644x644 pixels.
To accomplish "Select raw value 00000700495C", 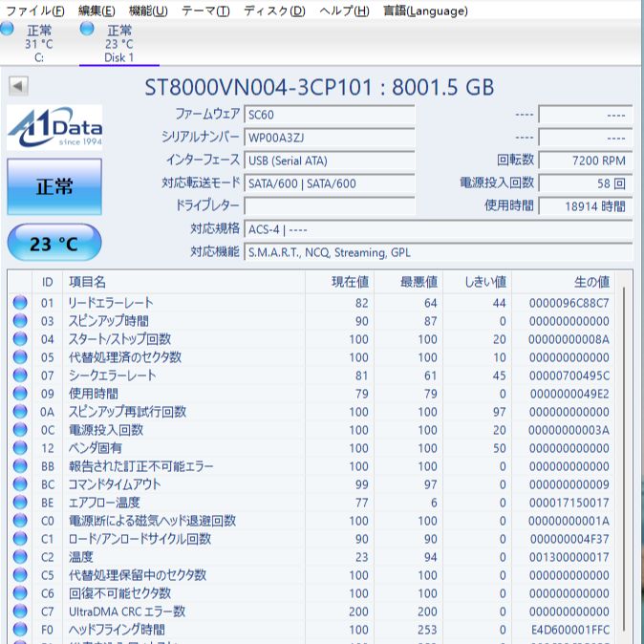I will tap(569, 376).
